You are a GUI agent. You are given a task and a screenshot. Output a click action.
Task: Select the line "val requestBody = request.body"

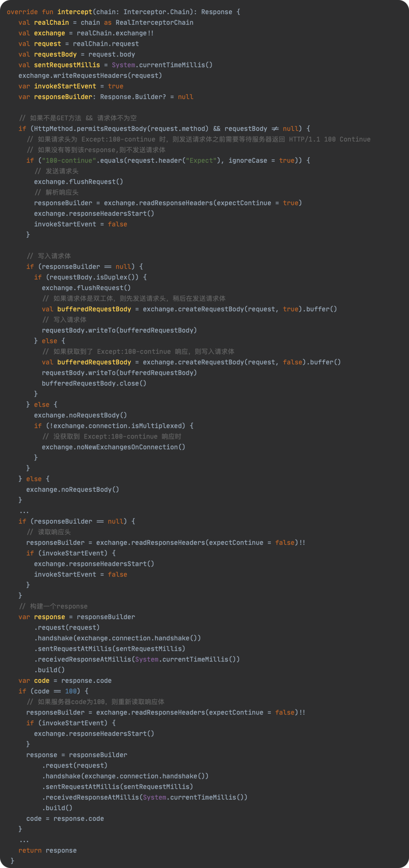(x=77, y=54)
